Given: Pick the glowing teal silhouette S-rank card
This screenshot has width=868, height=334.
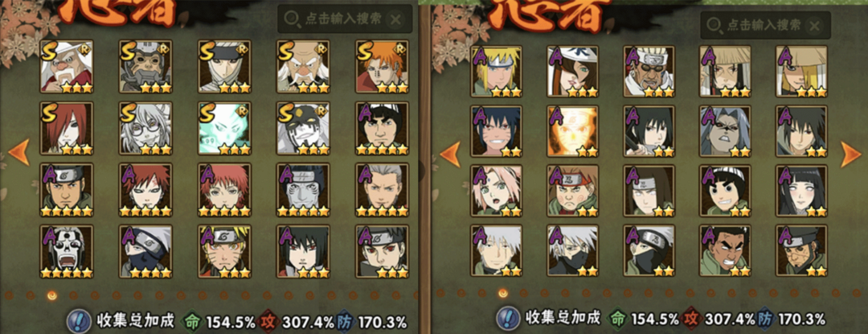Looking at the screenshot, I should click(225, 129).
